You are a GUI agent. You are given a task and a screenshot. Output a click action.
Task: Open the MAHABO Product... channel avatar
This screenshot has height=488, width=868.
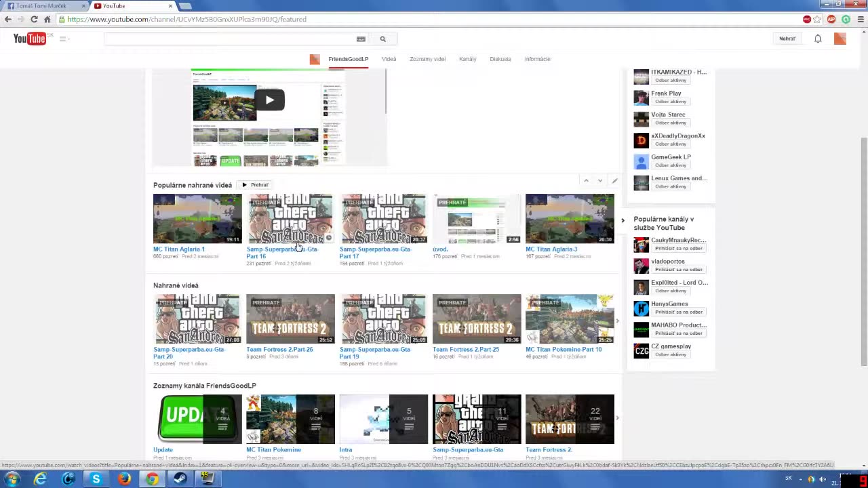point(641,329)
